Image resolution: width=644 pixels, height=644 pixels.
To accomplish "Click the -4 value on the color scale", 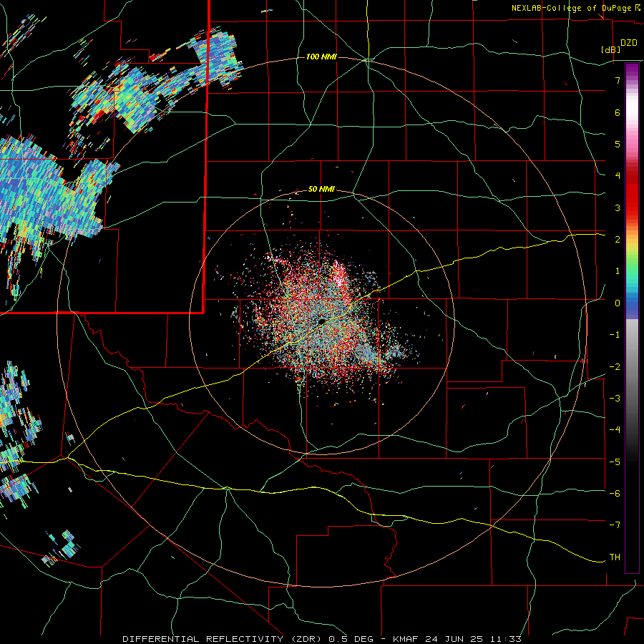I will (x=615, y=430).
